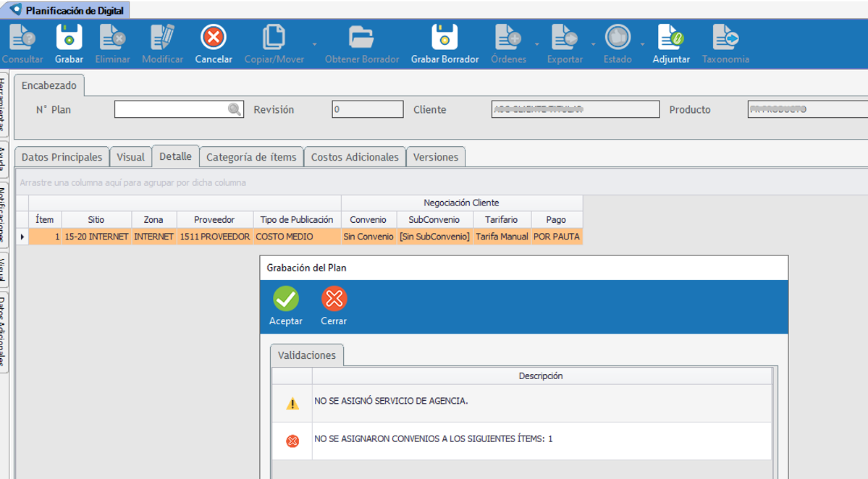Screen dimensions: 868x479
Task: Open the Herramientas side panel tab
Action: (3, 104)
